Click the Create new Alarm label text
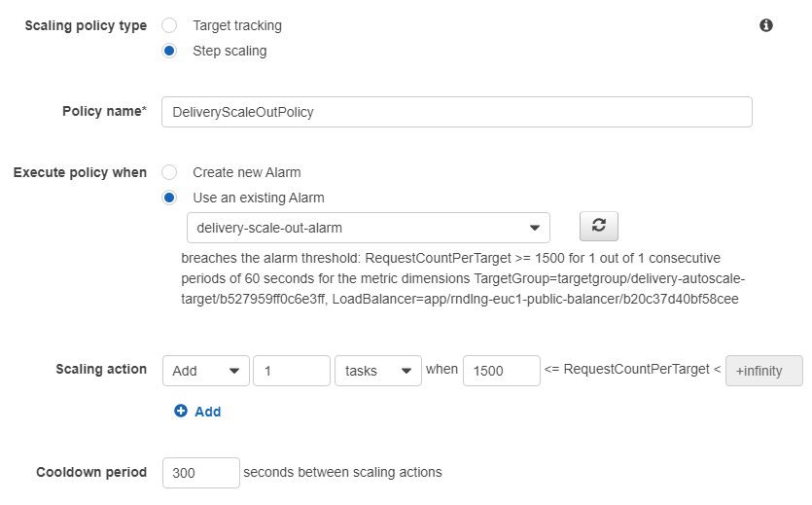This screenshot has height=505, width=812. tap(247, 172)
